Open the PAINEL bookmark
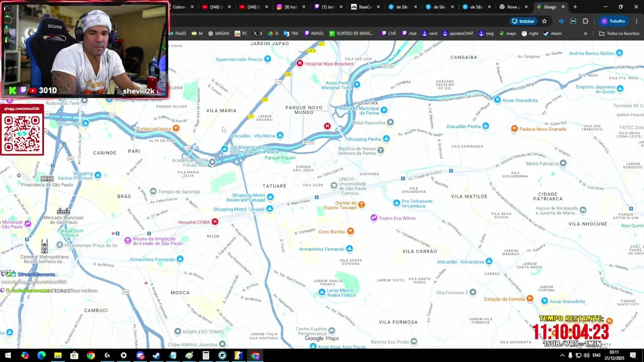Image resolution: width=644 pixels, height=362 pixels. pyautogui.click(x=314, y=34)
